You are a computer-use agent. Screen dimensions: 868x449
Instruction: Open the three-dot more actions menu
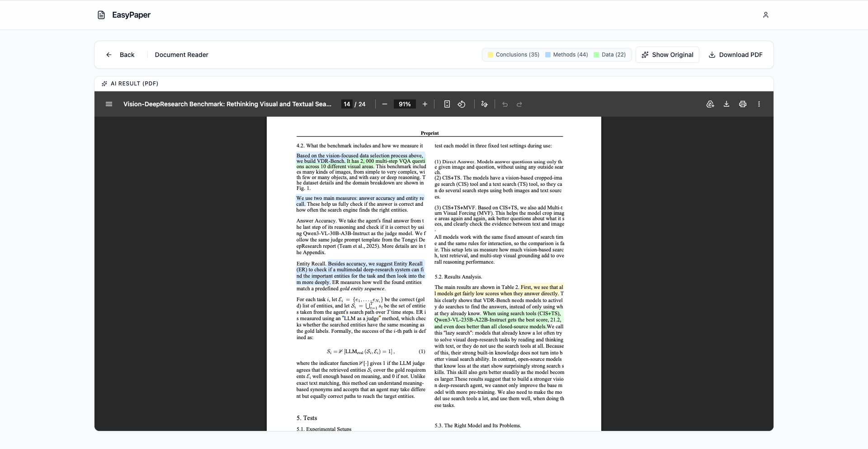[x=759, y=104]
